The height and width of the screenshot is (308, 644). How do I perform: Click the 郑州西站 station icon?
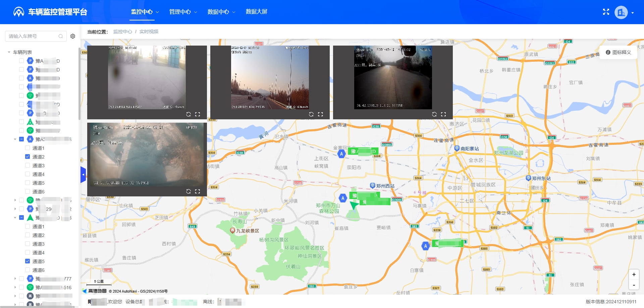pyautogui.click(x=372, y=185)
